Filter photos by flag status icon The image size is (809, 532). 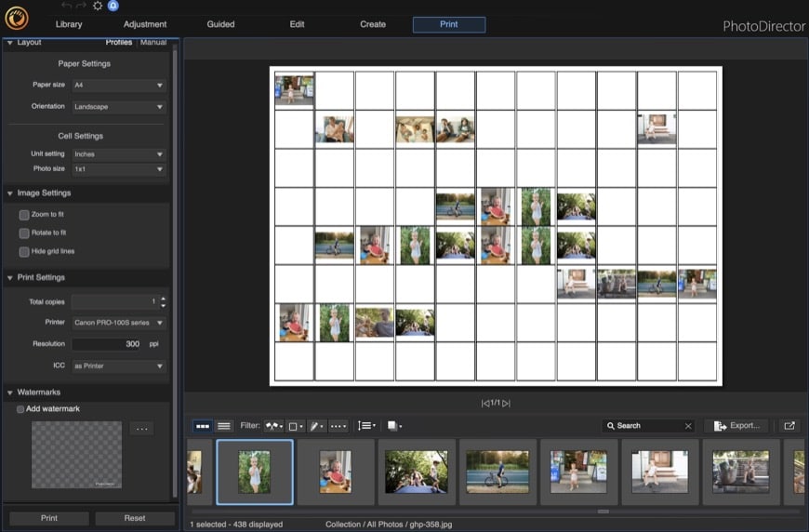273,426
